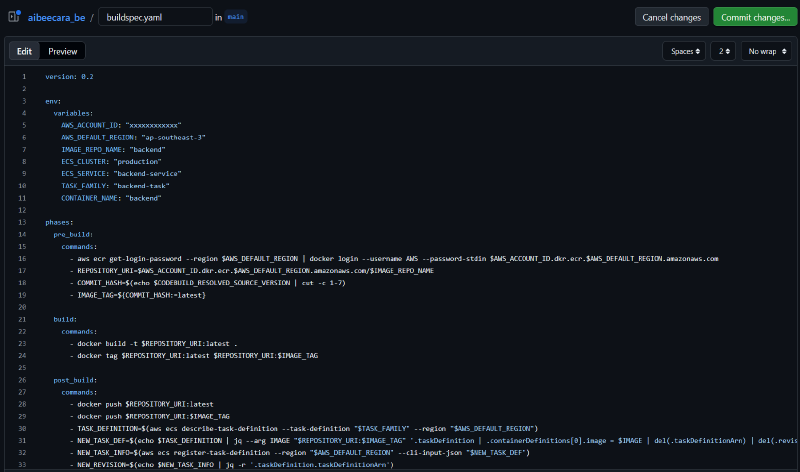Click the IMAGE_REPO_NAME "backend" line
Viewport: 800px width, 472px height.
[x=113, y=150]
